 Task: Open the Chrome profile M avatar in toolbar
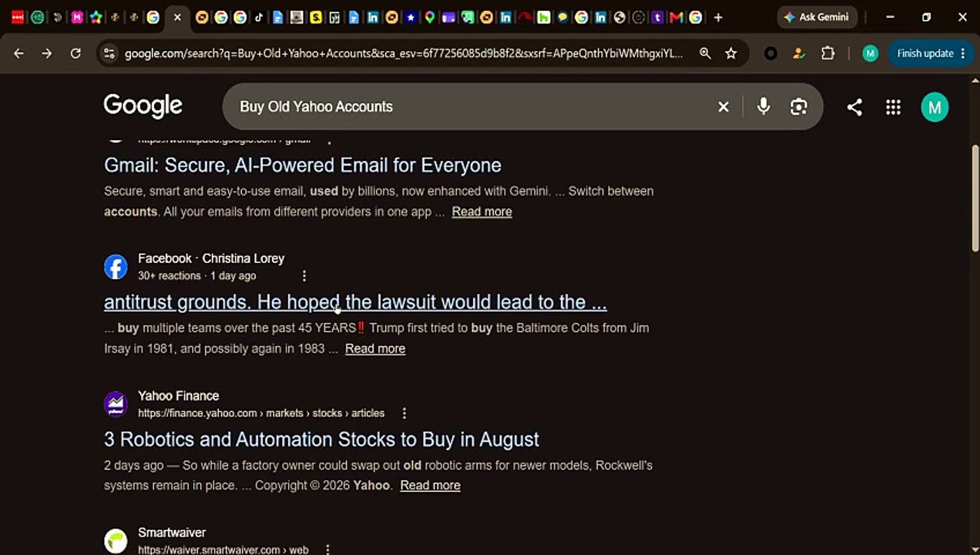[x=870, y=53]
